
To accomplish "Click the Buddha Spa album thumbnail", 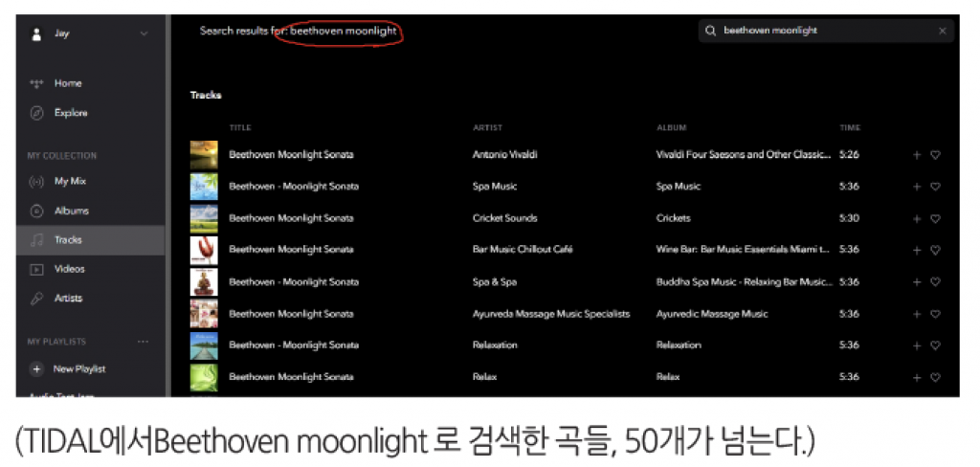I will 204,282.
